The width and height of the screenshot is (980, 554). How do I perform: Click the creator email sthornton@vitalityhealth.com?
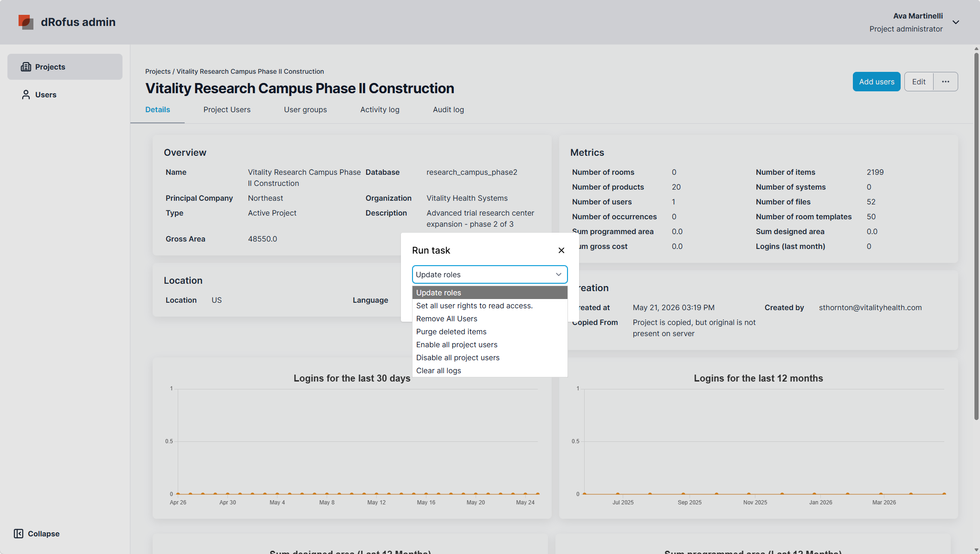click(x=870, y=307)
